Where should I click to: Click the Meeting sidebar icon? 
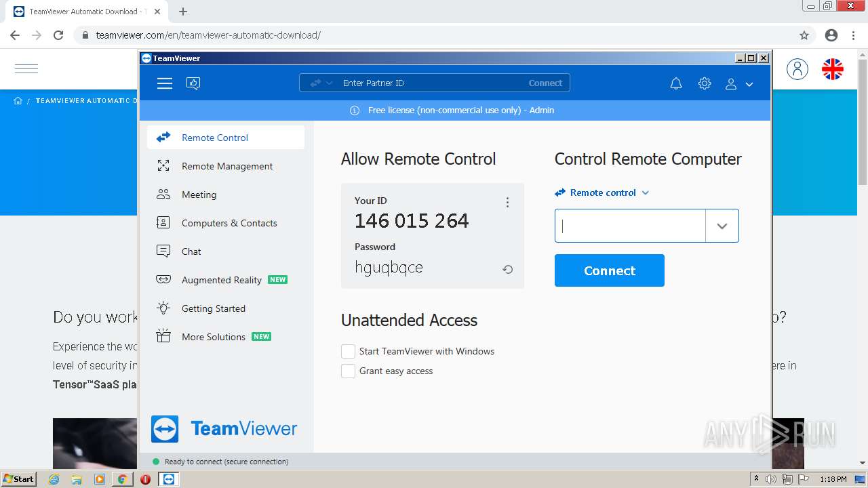pyautogui.click(x=163, y=195)
